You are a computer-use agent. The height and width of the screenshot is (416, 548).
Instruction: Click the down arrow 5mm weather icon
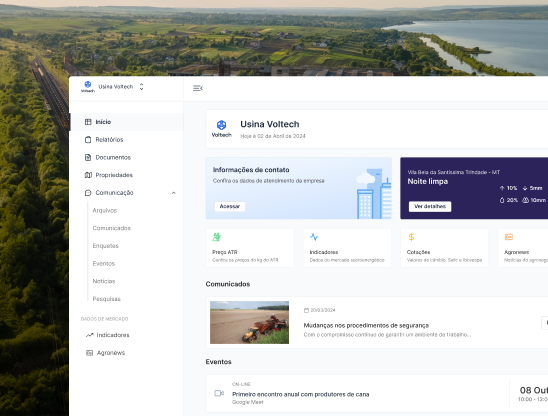[525, 188]
